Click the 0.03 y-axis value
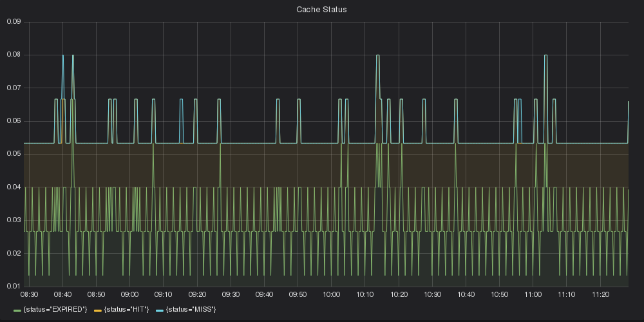 click(x=14, y=220)
